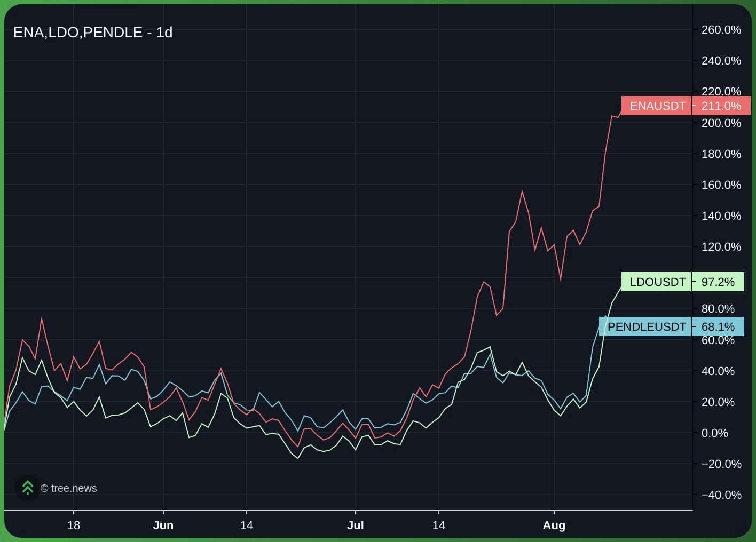The height and width of the screenshot is (542, 756).
Task: Click the −40.0% axis label
Action: pos(721,495)
